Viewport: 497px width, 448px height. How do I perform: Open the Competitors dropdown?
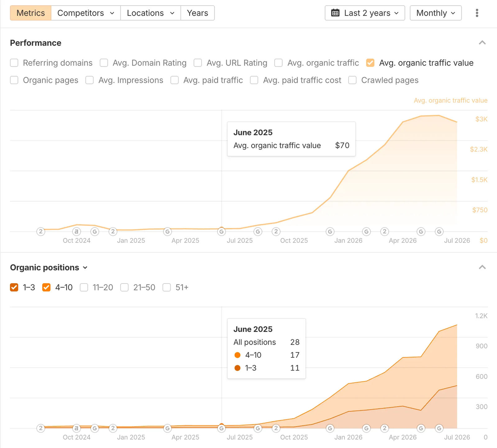click(86, 13)
